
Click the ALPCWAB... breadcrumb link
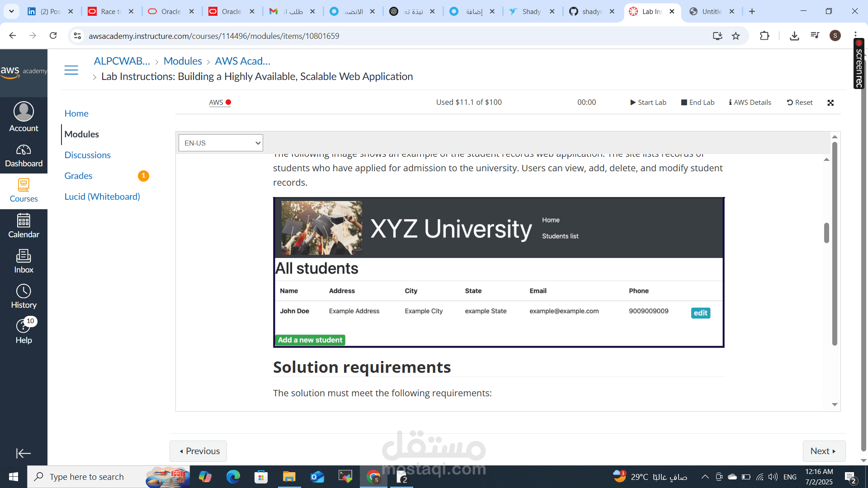pyautogui.click(x=122, y=61)
